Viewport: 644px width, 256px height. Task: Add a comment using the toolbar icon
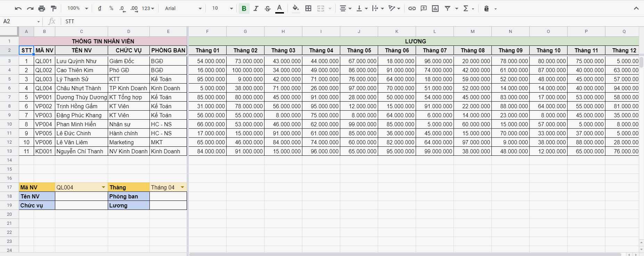point(424,8)
